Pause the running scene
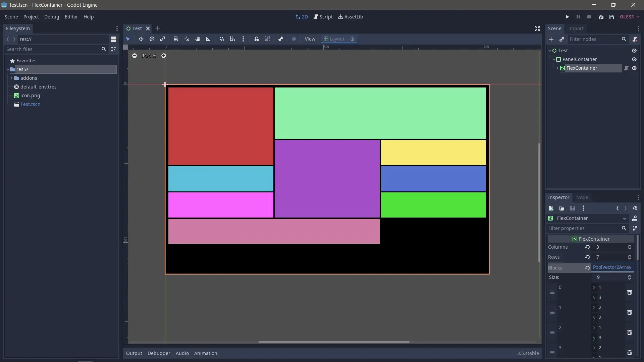The width and height of the screenshot is (644, 362). click(x=578, y=17)
